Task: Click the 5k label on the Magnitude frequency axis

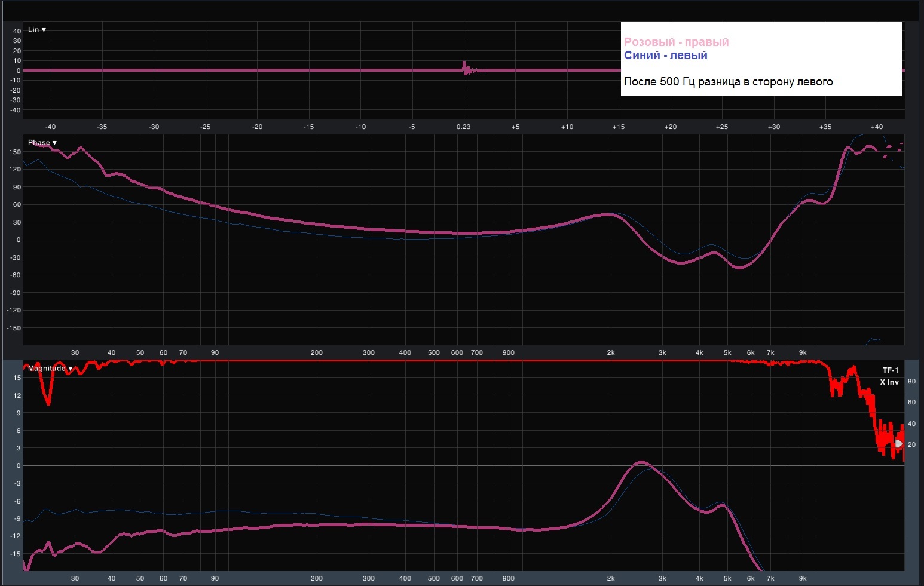Action: coord(727,578)
